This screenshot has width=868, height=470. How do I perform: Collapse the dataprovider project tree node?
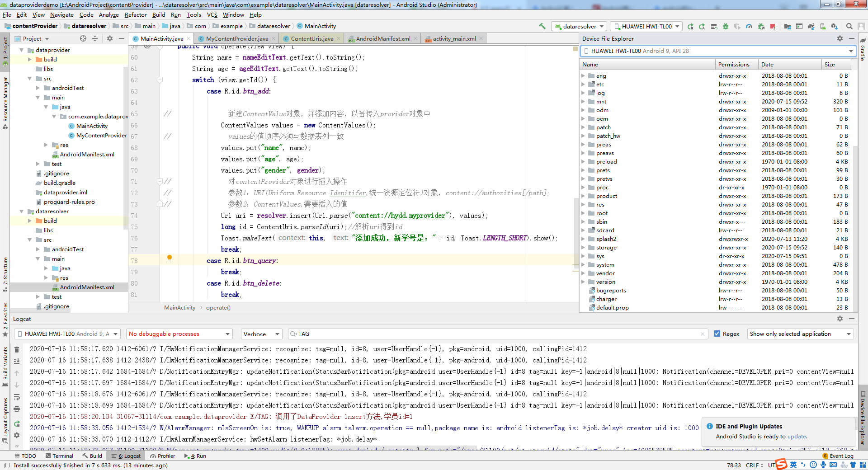[x=21, y=50]
